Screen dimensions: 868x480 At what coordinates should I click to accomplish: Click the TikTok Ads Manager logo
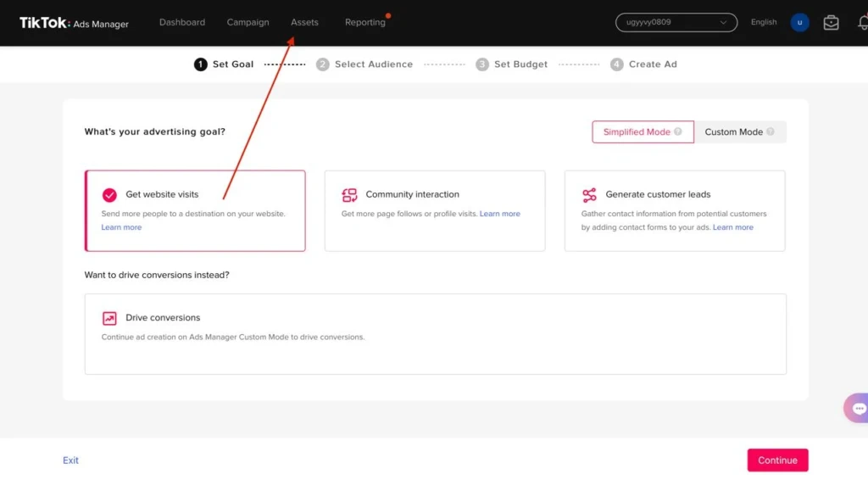click(74, 23)
